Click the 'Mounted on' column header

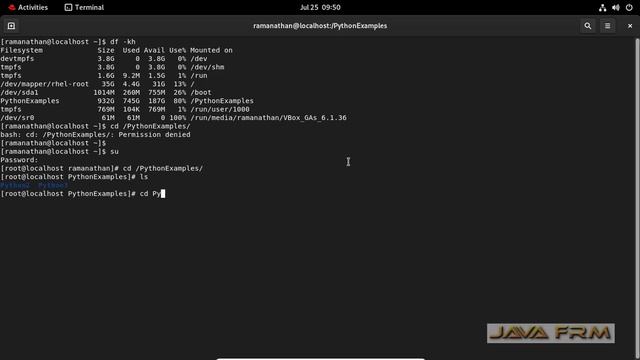(211, 50)
